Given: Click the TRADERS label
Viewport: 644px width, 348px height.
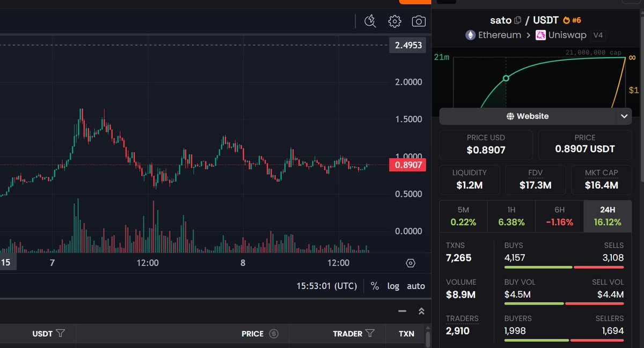Looking at the screenshot, I should (462, 319).
